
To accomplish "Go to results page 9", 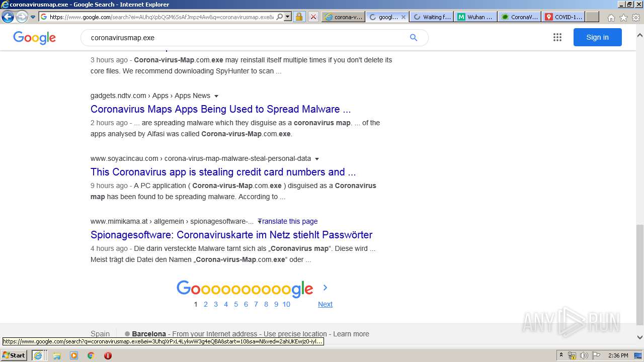I will 276,304.
